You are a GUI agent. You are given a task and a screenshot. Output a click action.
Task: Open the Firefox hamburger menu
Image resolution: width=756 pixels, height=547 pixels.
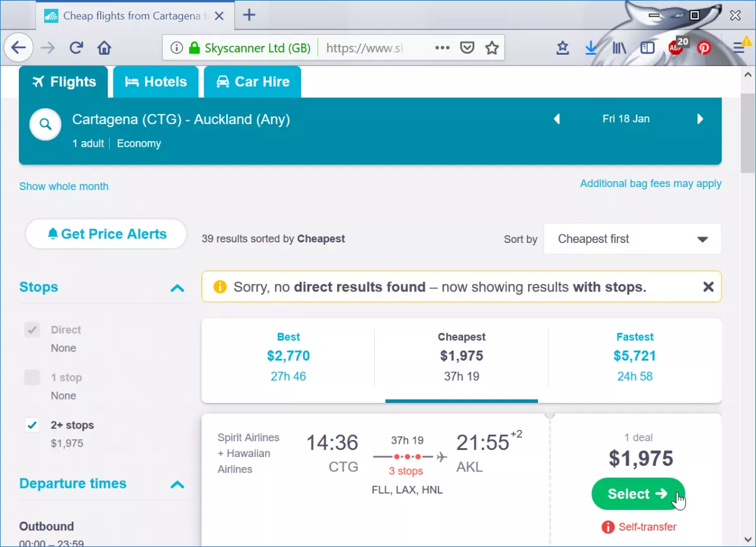click(x=740, y=47)
